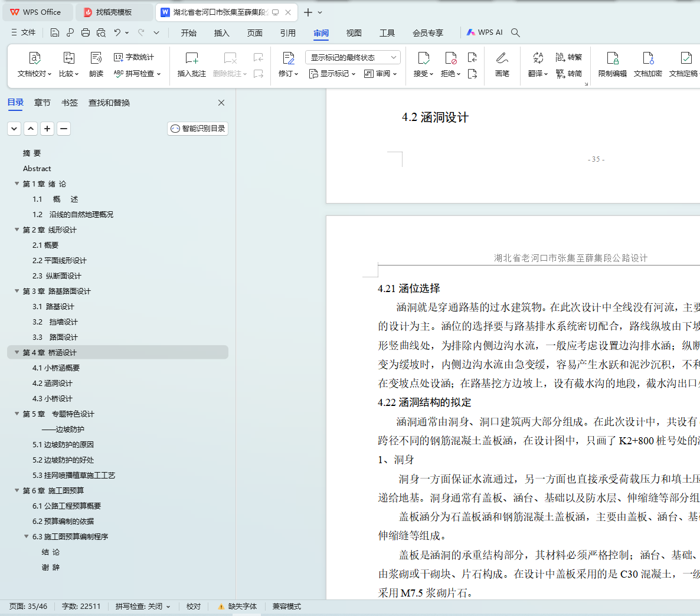Click 插入批注 insert comment icon

pos(191,58)
